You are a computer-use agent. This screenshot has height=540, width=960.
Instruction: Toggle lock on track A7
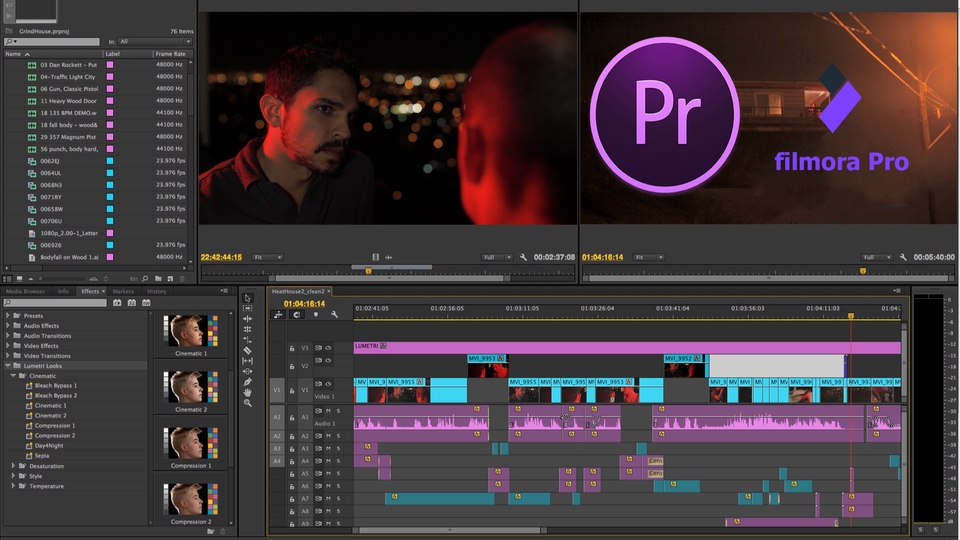click(292, 499)
